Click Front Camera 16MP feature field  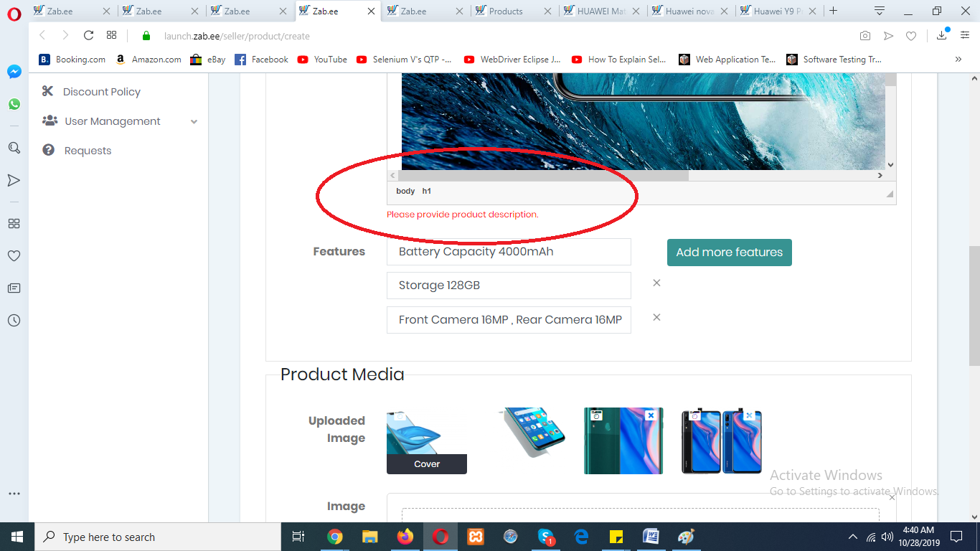point(509,320)
